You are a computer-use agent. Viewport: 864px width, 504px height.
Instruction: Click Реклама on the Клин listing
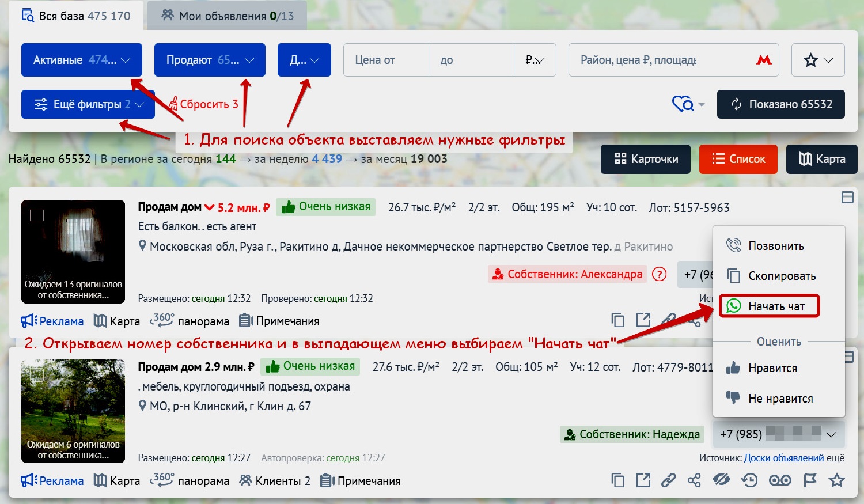(x=52, y=480)
